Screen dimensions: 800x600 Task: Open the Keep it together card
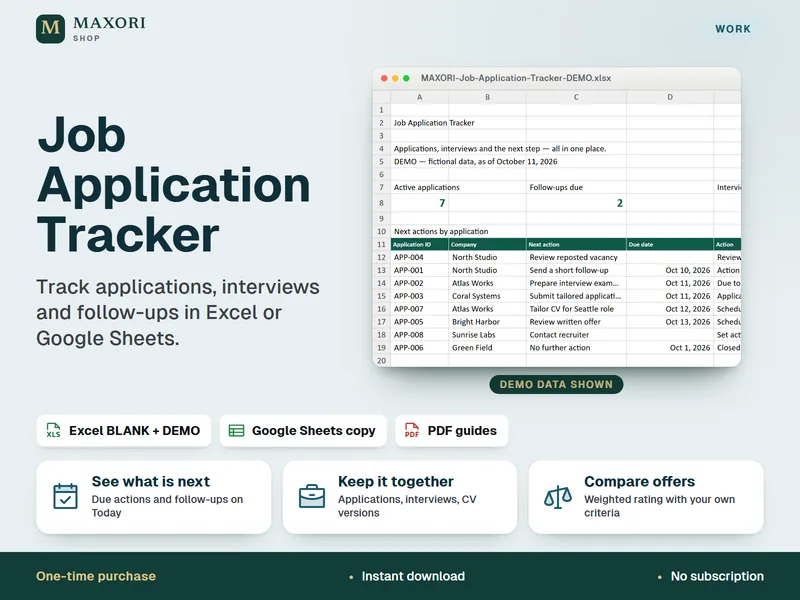pyautogui.click(x=399, y=497)
